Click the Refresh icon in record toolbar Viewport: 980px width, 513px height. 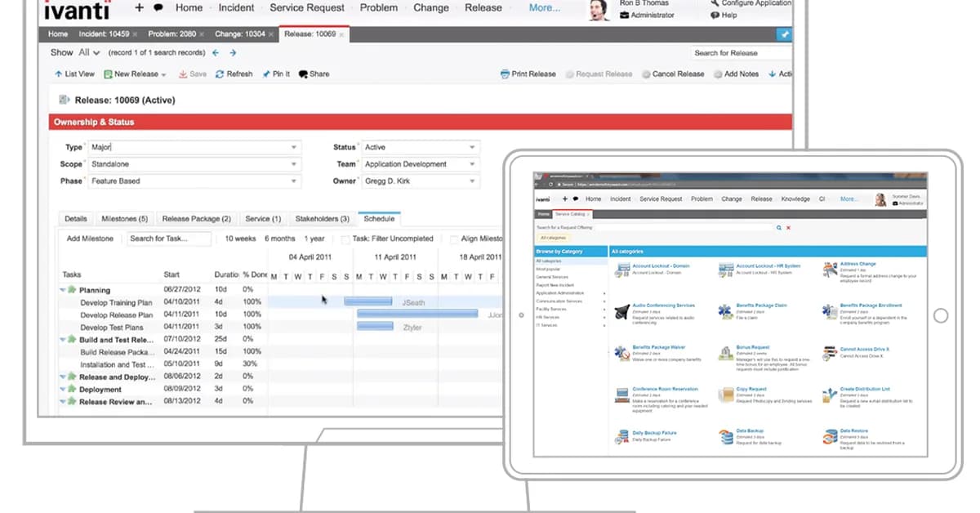pos(220,74)
